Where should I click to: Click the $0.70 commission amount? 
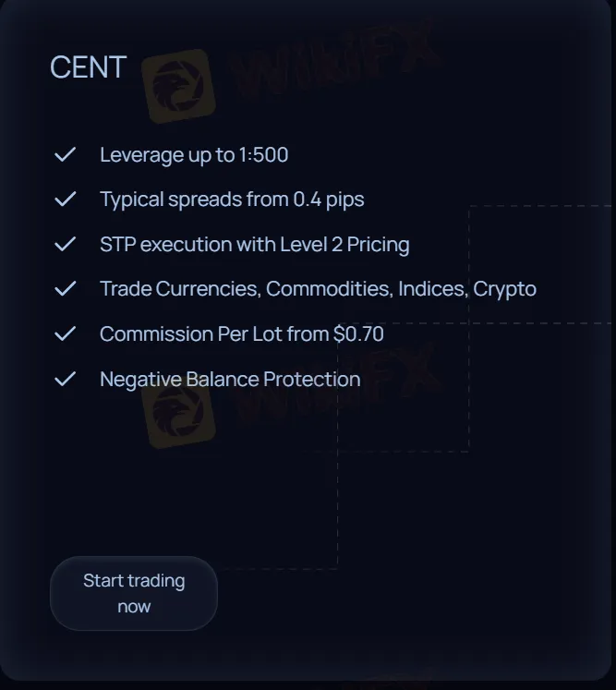358,333
